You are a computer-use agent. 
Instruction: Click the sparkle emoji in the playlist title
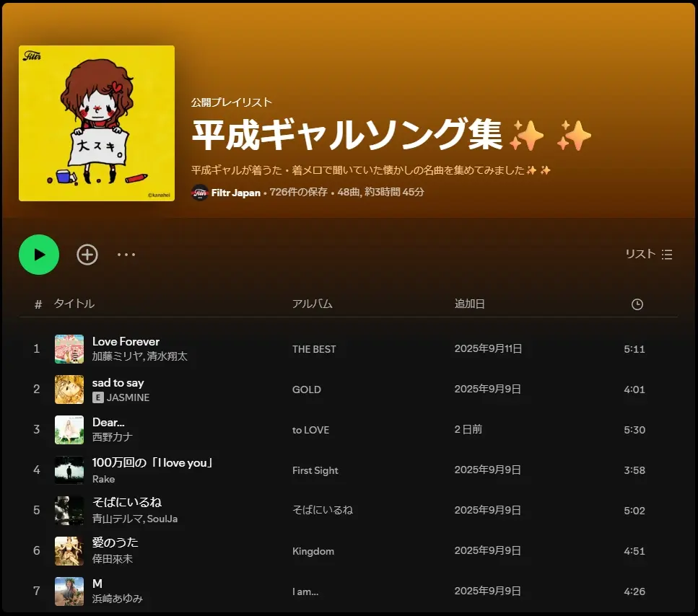[x=528, y=136]
